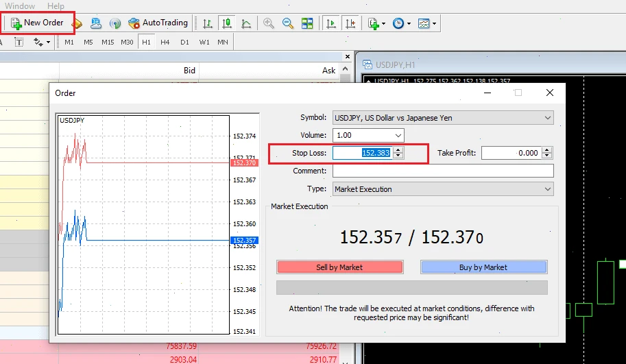
Task: Open the Templates icon
Action: point(424,23)
